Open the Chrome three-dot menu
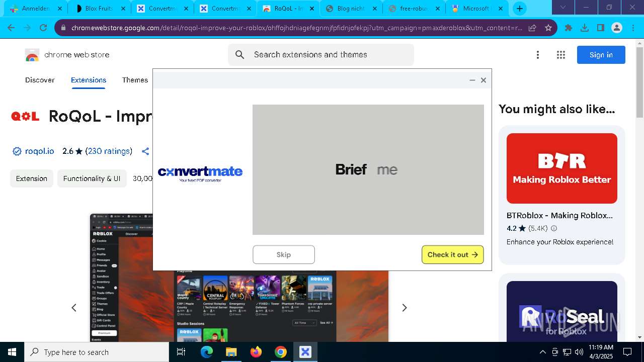The width and height of the screenshot is (644, 362). point(633,28)
